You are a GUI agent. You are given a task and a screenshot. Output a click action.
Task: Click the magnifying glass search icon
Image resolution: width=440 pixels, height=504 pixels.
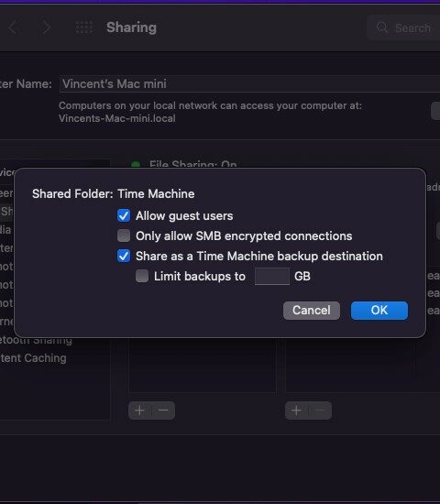(381, 27)
